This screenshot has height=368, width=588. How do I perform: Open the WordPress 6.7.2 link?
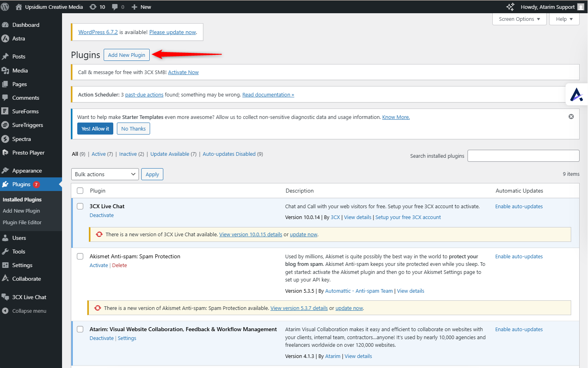pos(98,32)
